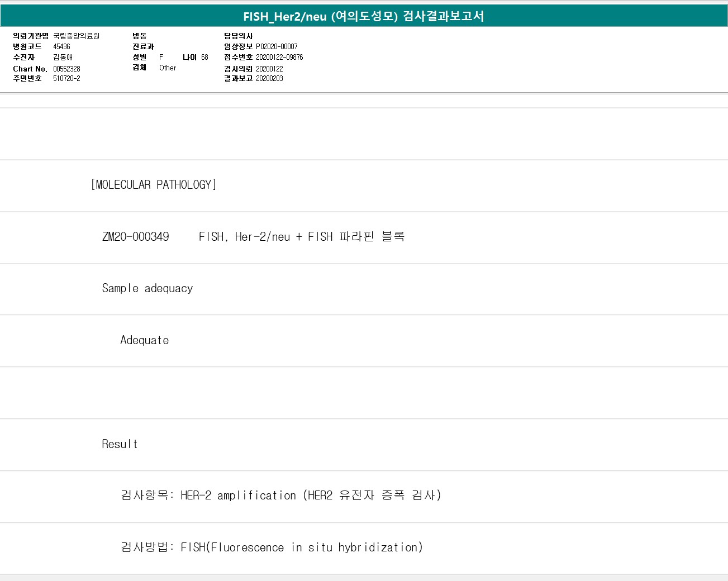728x581 pixels.
Task: Click the Sample adequacy row
Action: 364,289
